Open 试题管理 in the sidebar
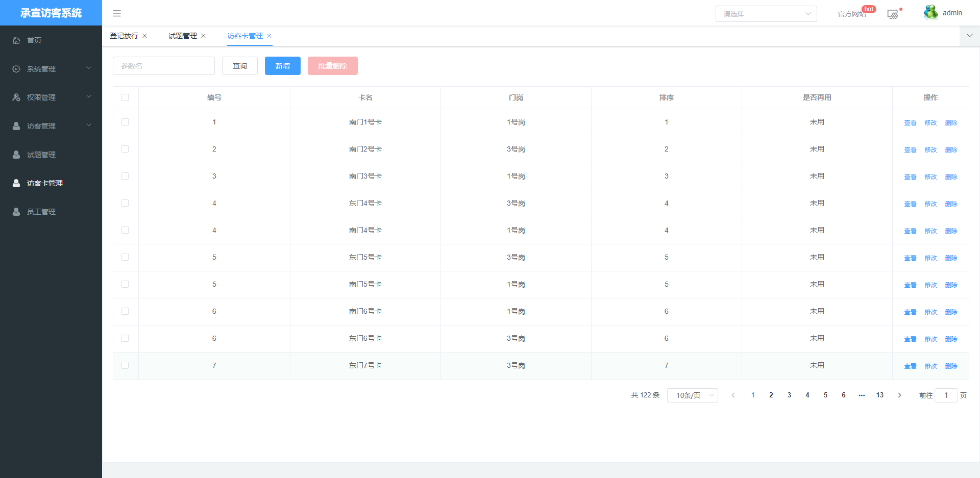The height and width of the screenshot is (478, 980). (41, 155)
